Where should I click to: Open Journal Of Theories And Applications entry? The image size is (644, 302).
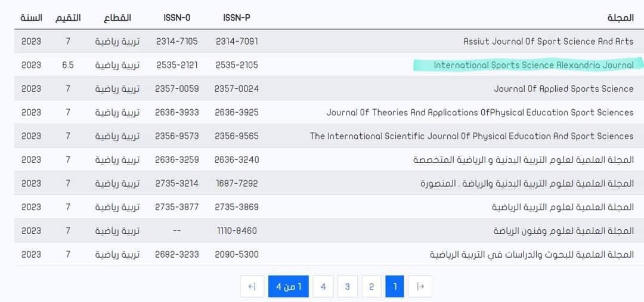click(x=479, y=112)
